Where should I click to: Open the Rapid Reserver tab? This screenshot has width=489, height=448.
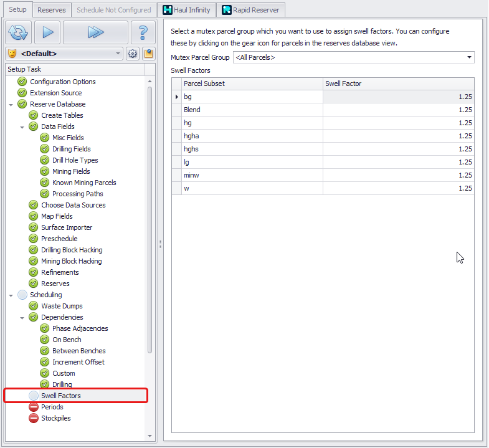252,10
